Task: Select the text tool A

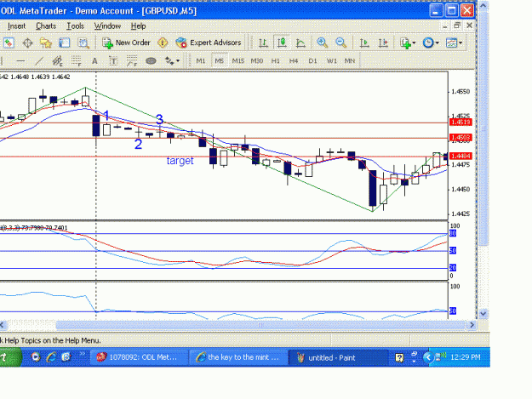Action: [x=94, y=61]
